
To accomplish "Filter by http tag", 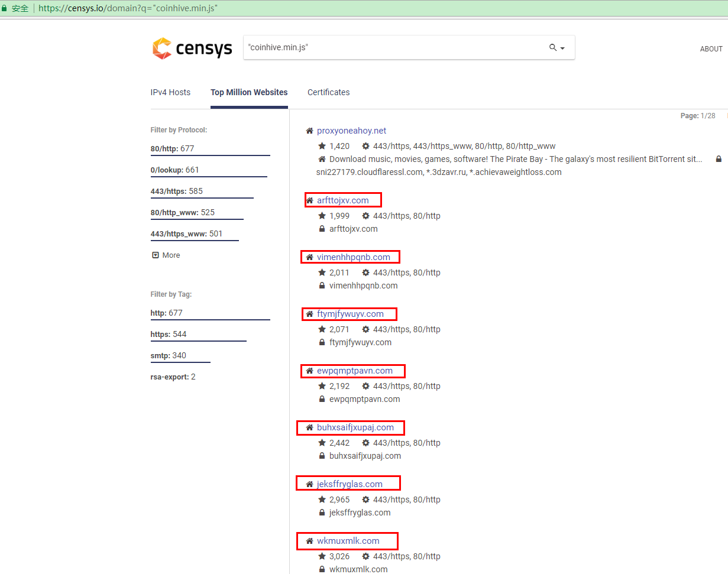I will (167, 313).
